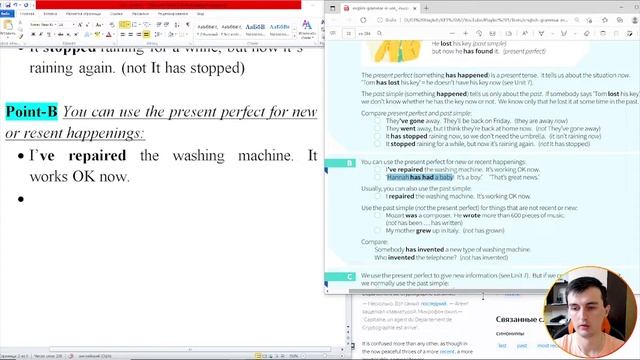Switch to the Review ribbon tab

(x=173, y=13)
